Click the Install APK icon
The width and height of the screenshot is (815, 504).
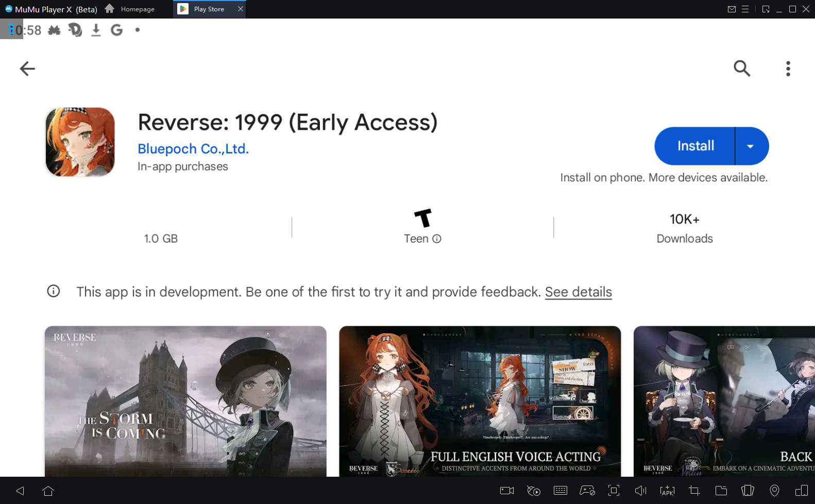[667, 491]
